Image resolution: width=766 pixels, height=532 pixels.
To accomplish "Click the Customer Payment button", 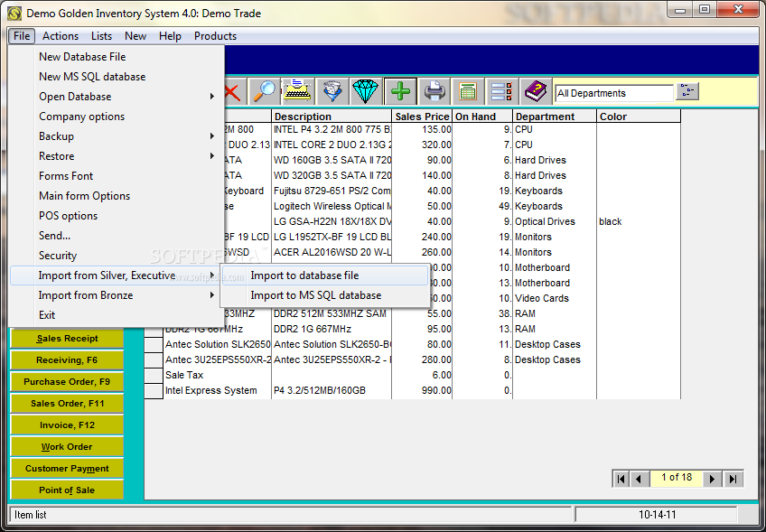I will click(x=67, y=469).
